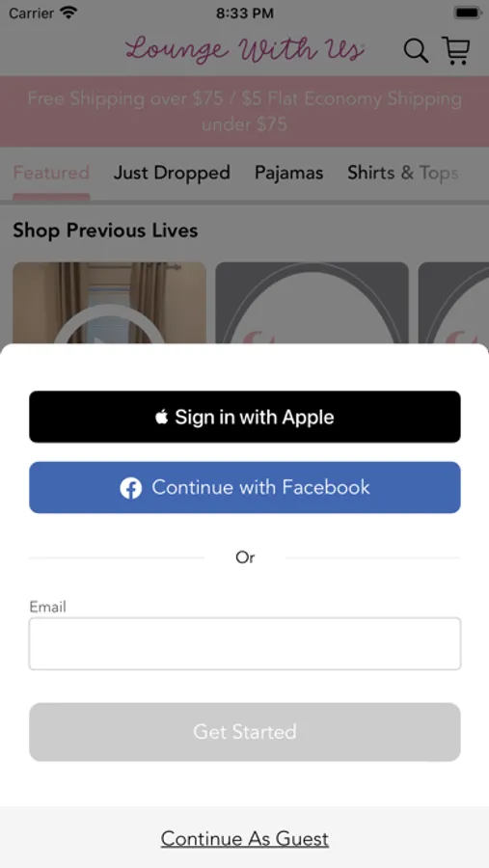Go to Shirts & Tops tab
The width and height of the screenshot is (489, 868).
pyautogui.click(x=402, y=173)
